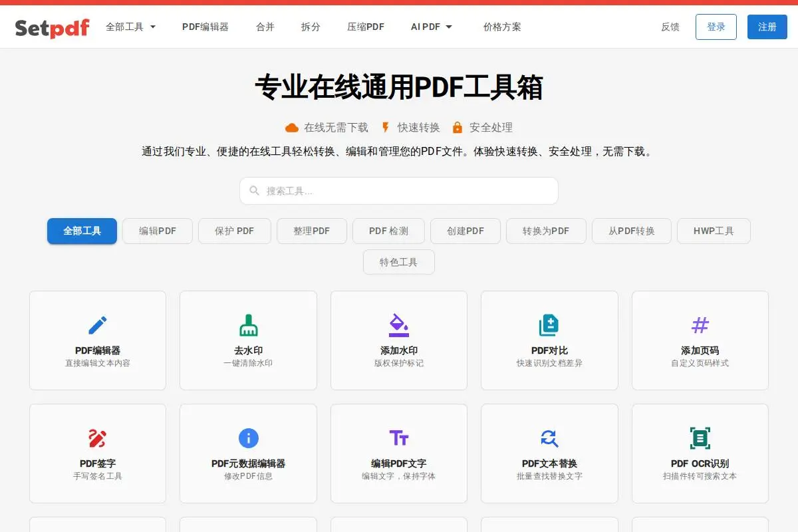
Task: Choose the 添加水印 paint bucket icon
Action: click(x=399, y=325)
